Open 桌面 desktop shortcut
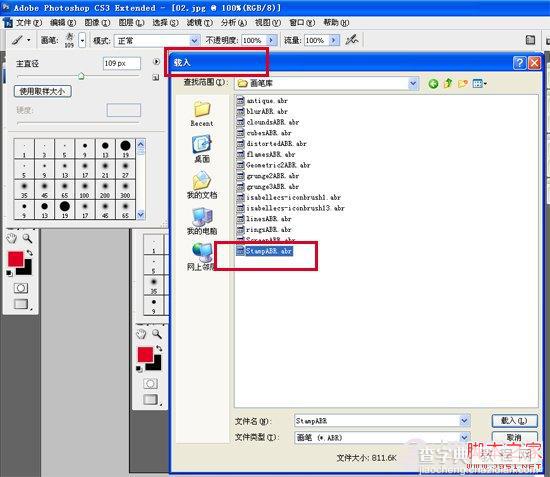The width and height of the screenshot is (550, 477). [202, 149]
